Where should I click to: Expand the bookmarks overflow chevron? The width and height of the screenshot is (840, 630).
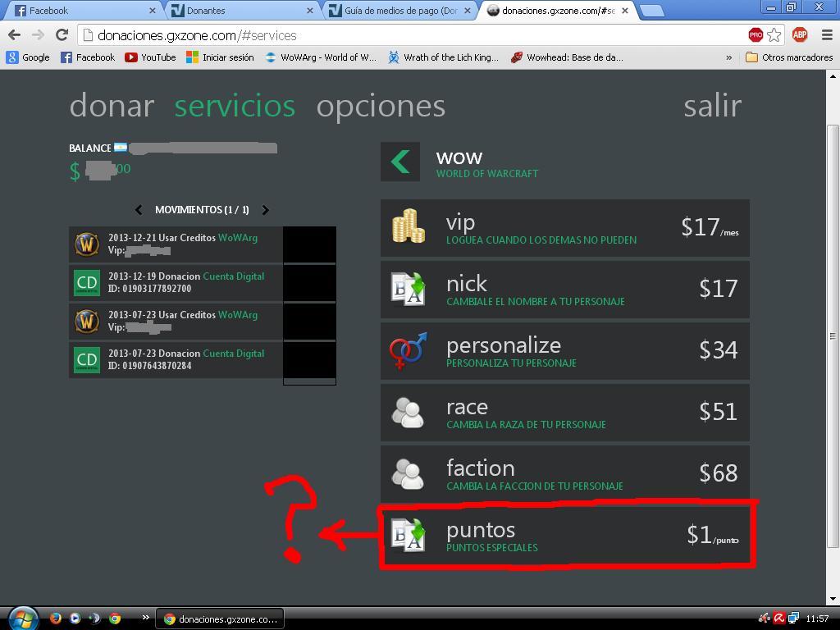729,58
